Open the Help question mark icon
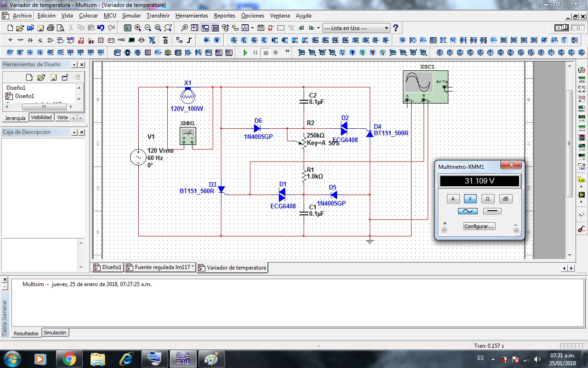 [396, 28]
